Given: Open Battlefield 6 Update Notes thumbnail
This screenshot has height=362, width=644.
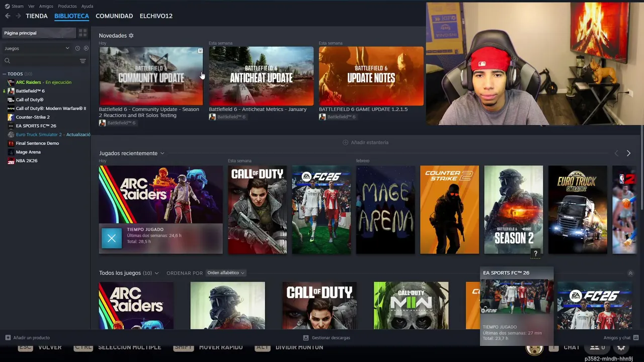Looking at the screenshot, I should pyautogui.click(x=371, y=76).
